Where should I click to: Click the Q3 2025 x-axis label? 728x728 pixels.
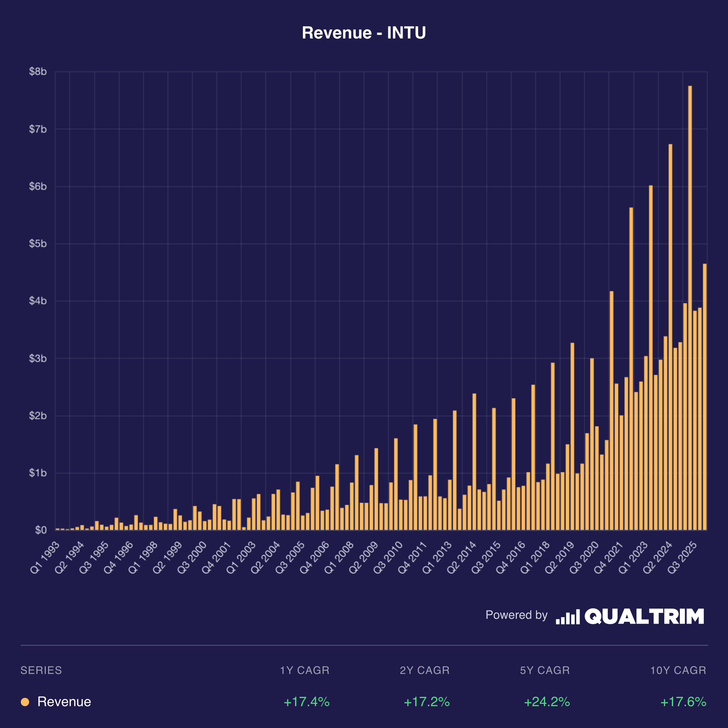(x=682, y=558)
